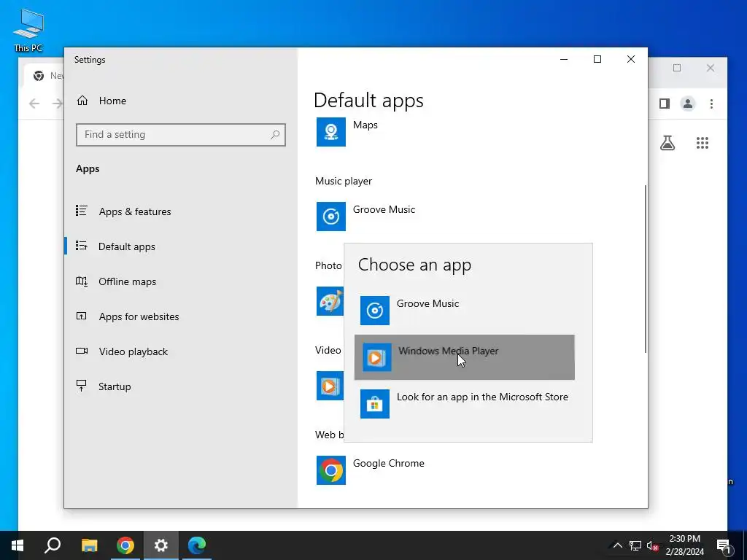747x560 pixels.
Task: Click the Groove Music icon in popup
Action: 374,311
